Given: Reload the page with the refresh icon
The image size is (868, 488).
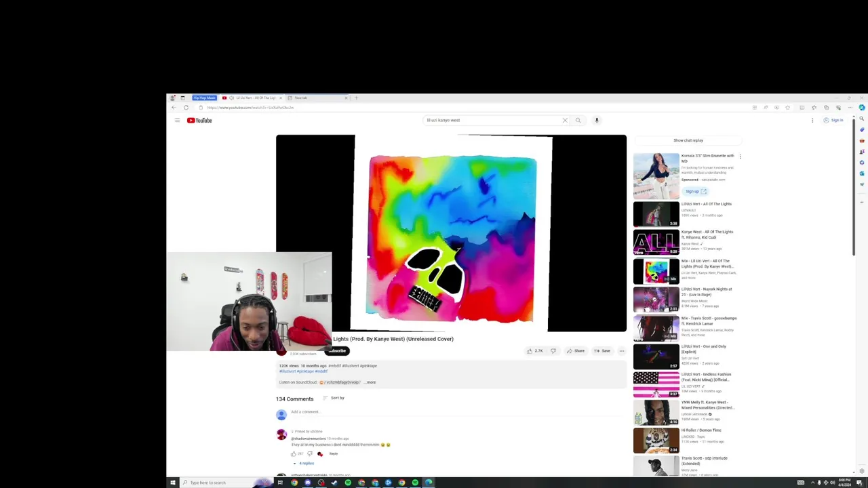Looking at the screenshot, I should pos(186,108).
